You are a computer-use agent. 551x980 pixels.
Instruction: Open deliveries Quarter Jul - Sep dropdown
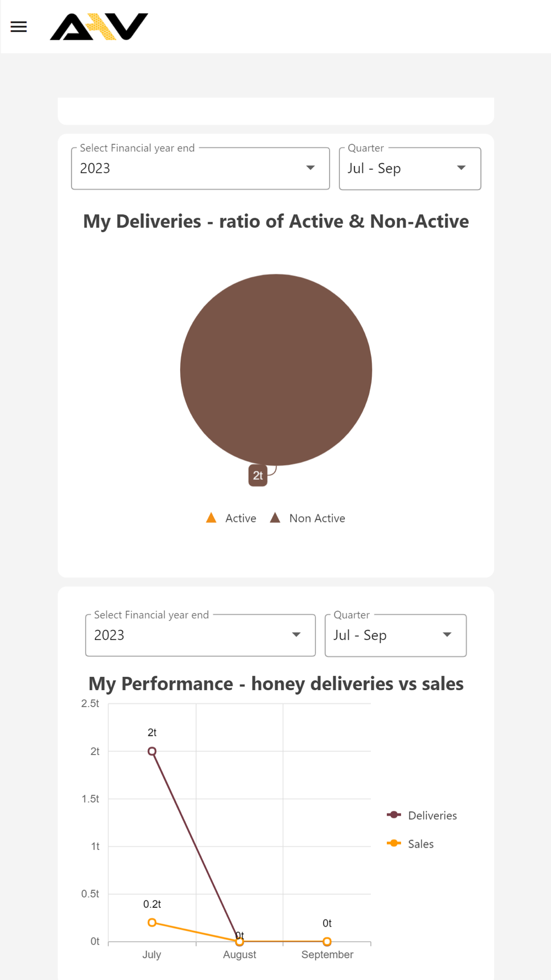(x=410, y=168)
